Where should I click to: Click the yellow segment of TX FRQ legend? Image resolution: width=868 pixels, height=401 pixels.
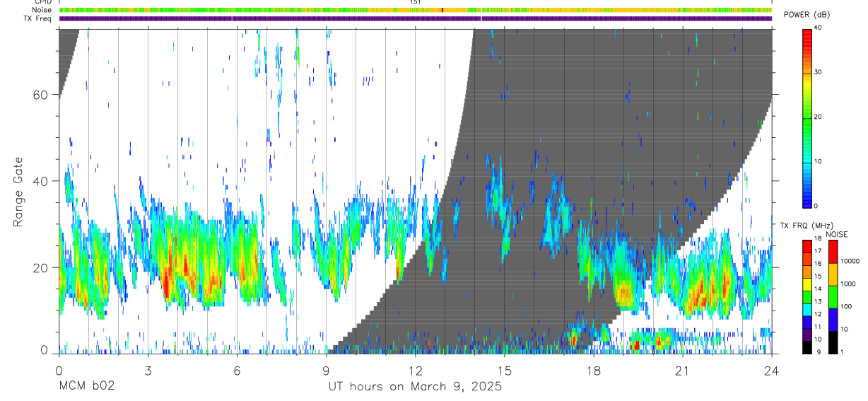point(807,284)
